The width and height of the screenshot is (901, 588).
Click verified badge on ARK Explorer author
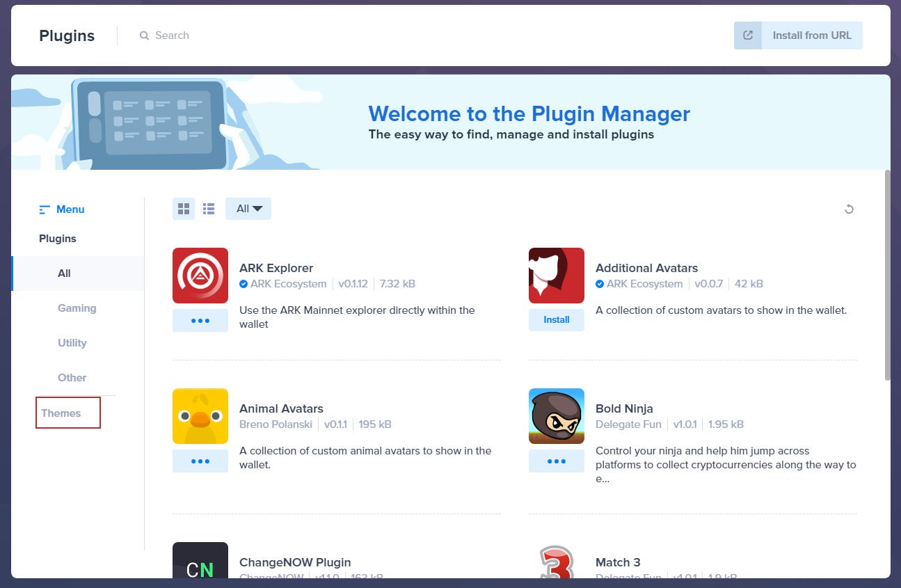[x=244, y=284]
